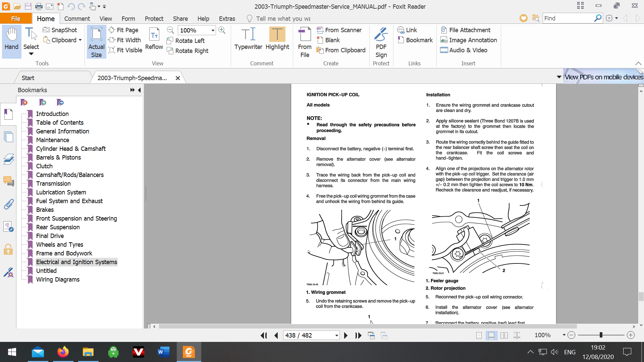Add a Bookmark from ribbon
Image resolution: width=644 pixels, height=362 pixels.
pos(415,40)
